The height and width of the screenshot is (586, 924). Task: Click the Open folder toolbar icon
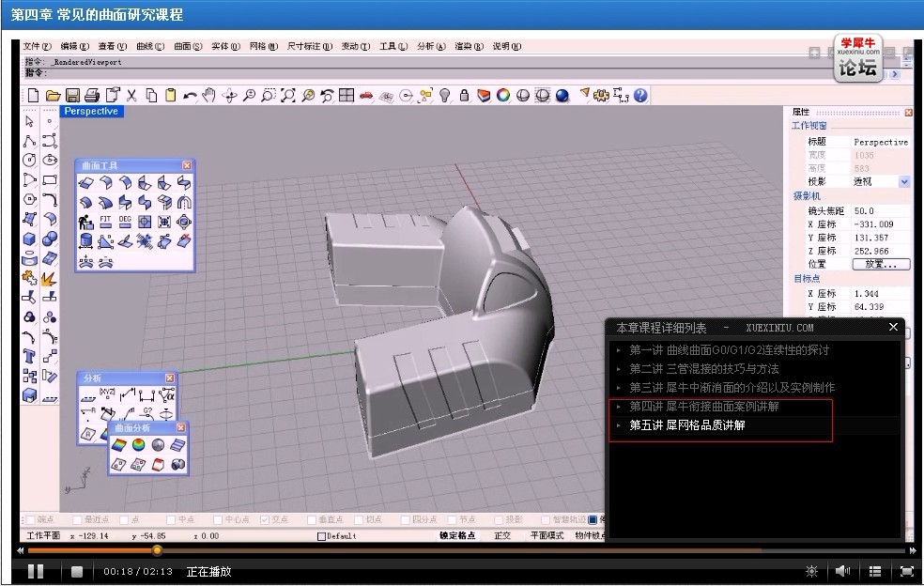pyautogui.click(x=53, y=96)
